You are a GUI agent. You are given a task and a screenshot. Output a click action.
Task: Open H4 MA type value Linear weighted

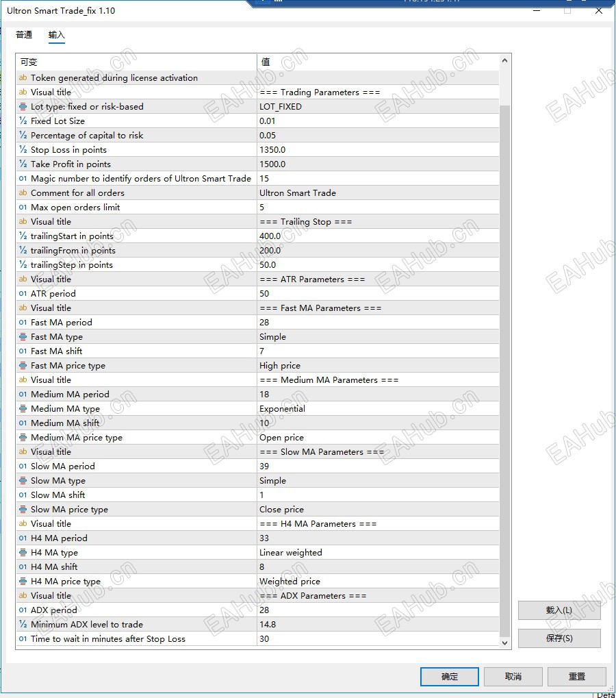coord(378,552)
